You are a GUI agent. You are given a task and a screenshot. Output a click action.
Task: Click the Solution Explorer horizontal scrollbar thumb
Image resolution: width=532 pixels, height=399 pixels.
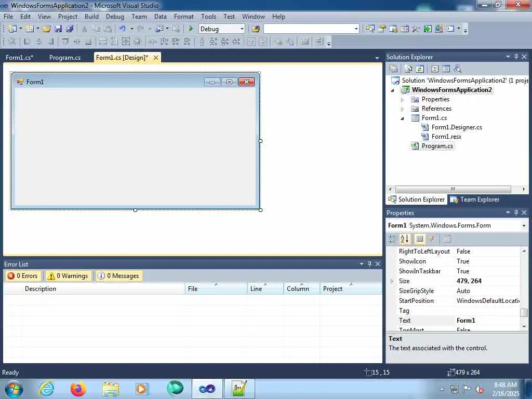(453, 189)
